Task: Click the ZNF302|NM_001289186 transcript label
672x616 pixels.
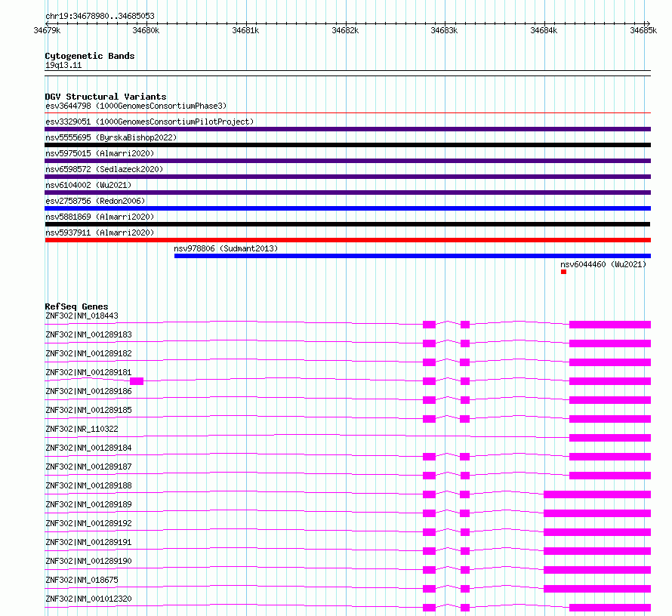Action: pyautogui.click(x=88, y=391)
